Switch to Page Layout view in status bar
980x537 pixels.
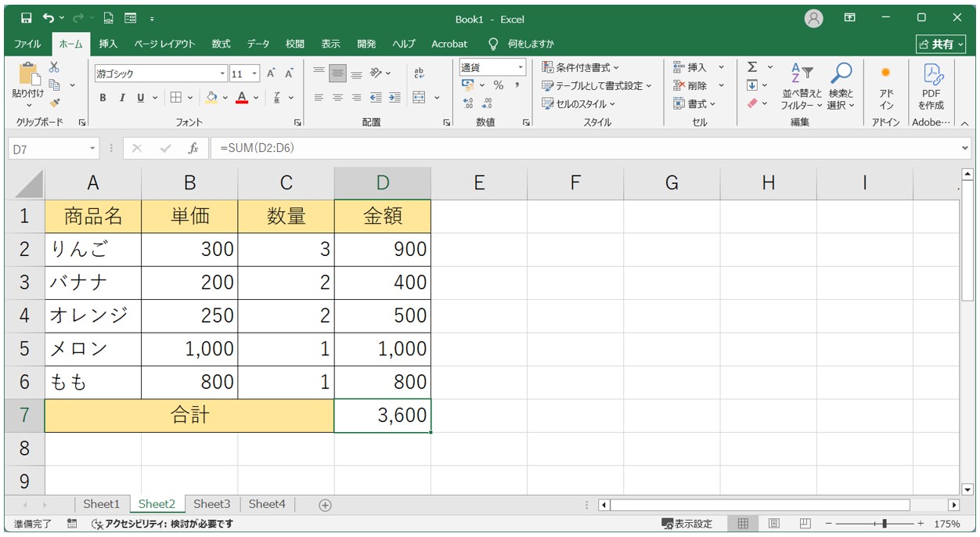(x=773, y=523)
